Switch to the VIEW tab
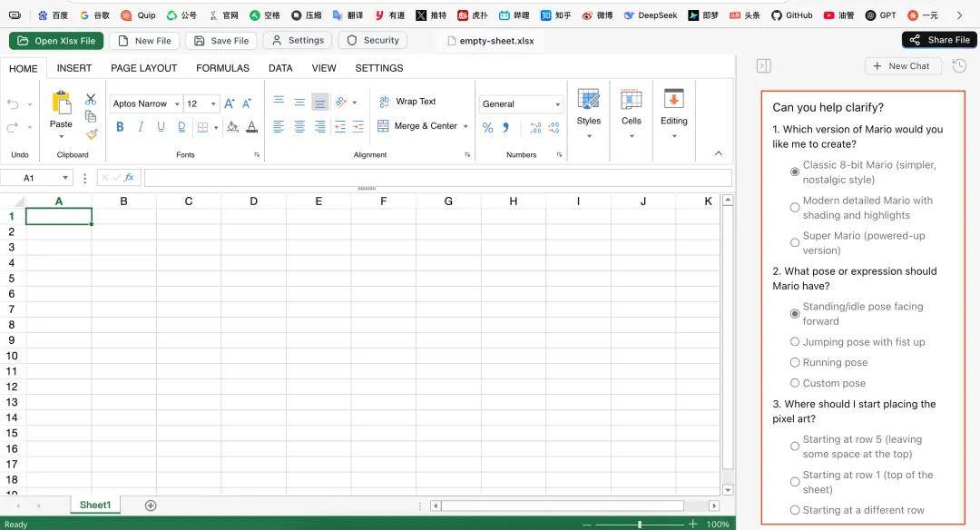980x530 pixels. [x=324, y=68]
